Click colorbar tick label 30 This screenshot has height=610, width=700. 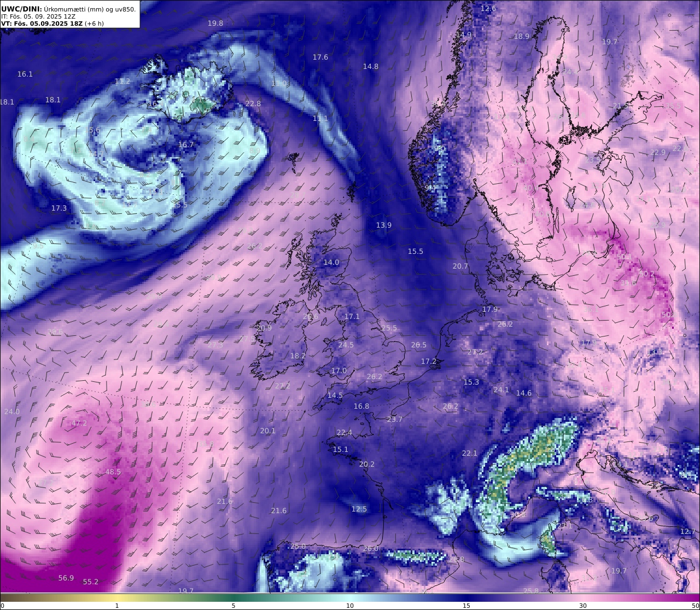click(x=583, y=606)
